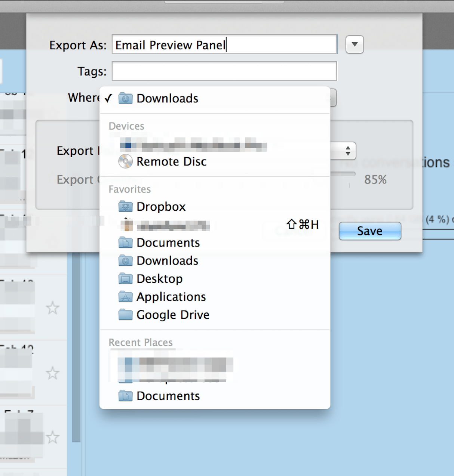The height and width of the screenshot is (476, 454).
Task: Click the Export As filename field
Action: pyautogui.click(x=224, y=44)
